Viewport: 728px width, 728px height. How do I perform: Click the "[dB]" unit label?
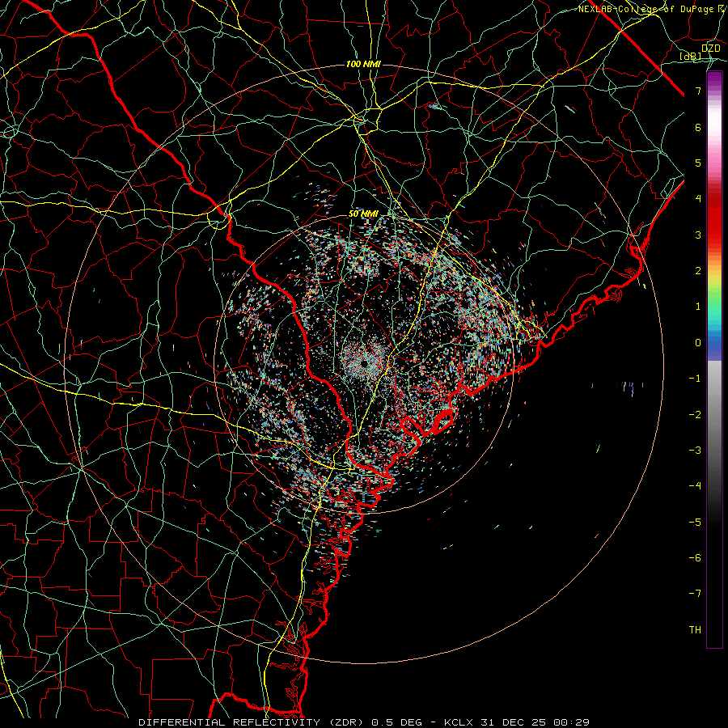tap(691, 57)
